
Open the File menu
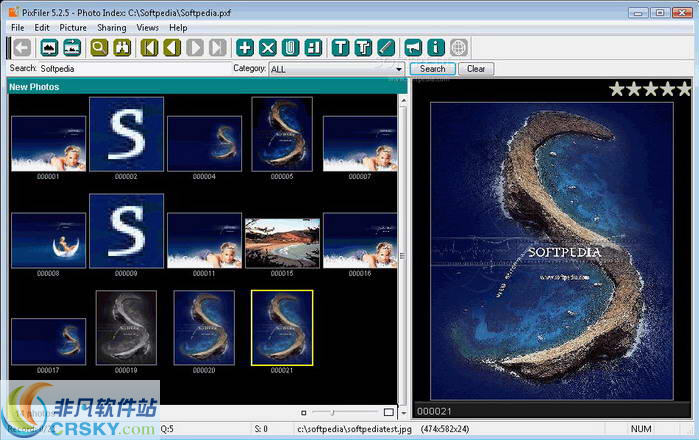18,28
